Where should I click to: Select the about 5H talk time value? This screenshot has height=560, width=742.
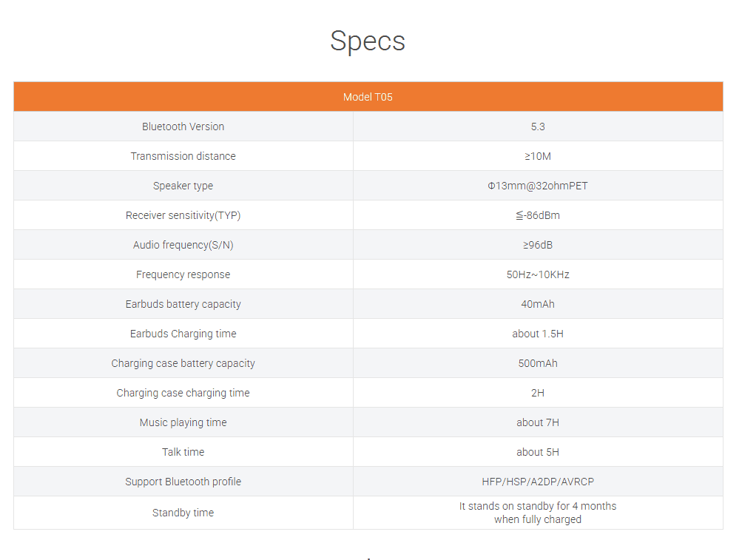point(538,452)
